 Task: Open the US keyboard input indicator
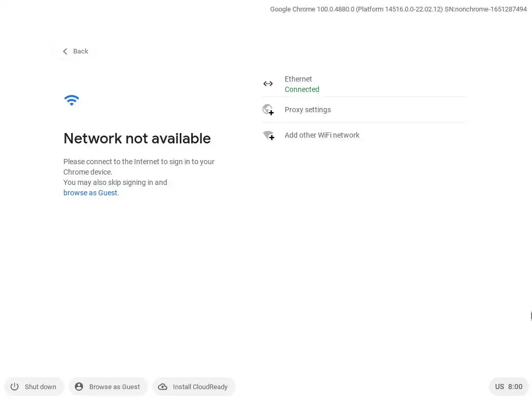(x=499, y=387)
